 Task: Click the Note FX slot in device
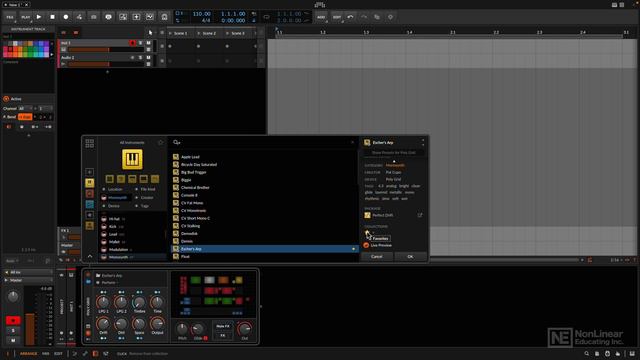pyautogui.click(x=223, y=326)
